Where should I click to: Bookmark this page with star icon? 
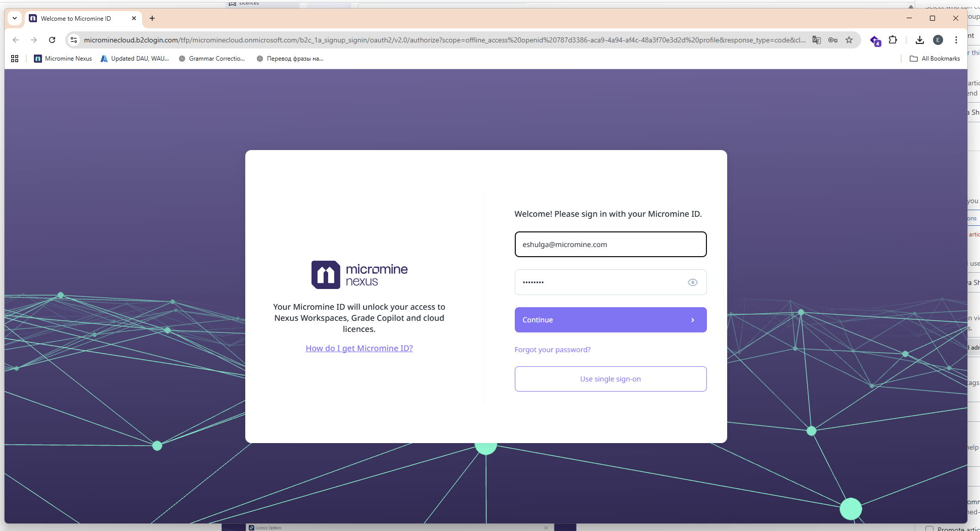[849, 40]
